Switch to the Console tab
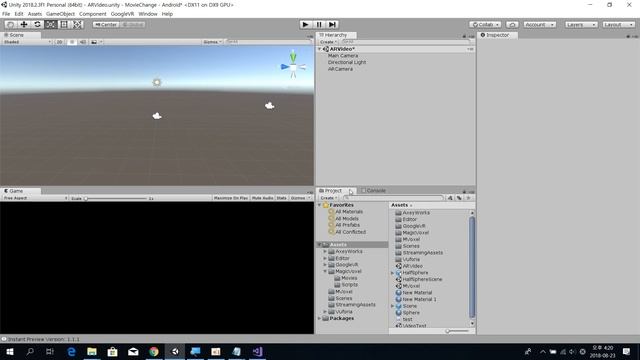This screenshot has height=360, width=640. point(374,191)
